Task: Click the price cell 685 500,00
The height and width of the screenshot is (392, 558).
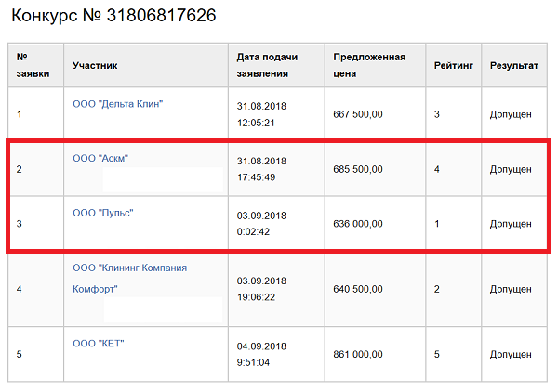Action: 358,169
